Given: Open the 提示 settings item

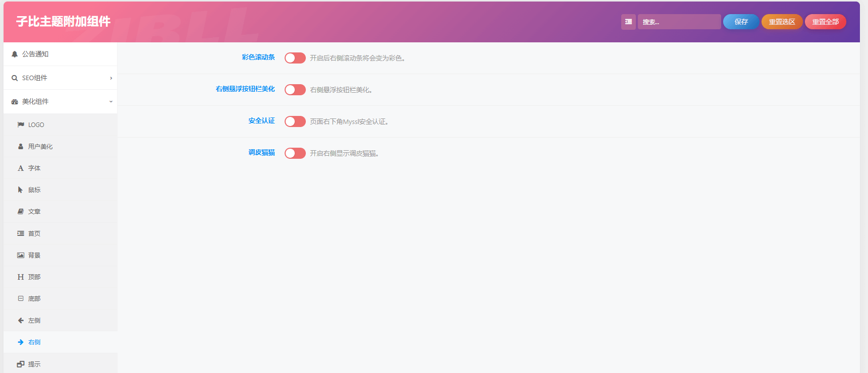Looking at the screenshot, I should [x=60, y=363].
